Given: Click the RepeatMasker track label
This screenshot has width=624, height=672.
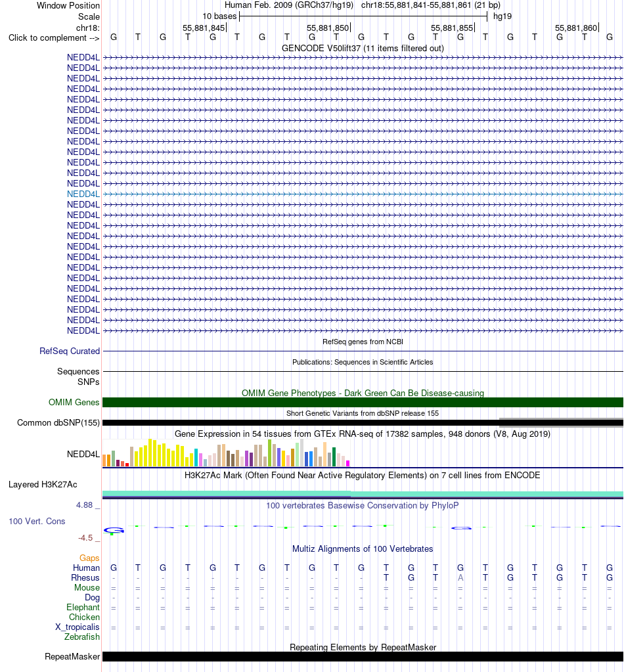Looking at the screenshot, I should pos(72,657).
